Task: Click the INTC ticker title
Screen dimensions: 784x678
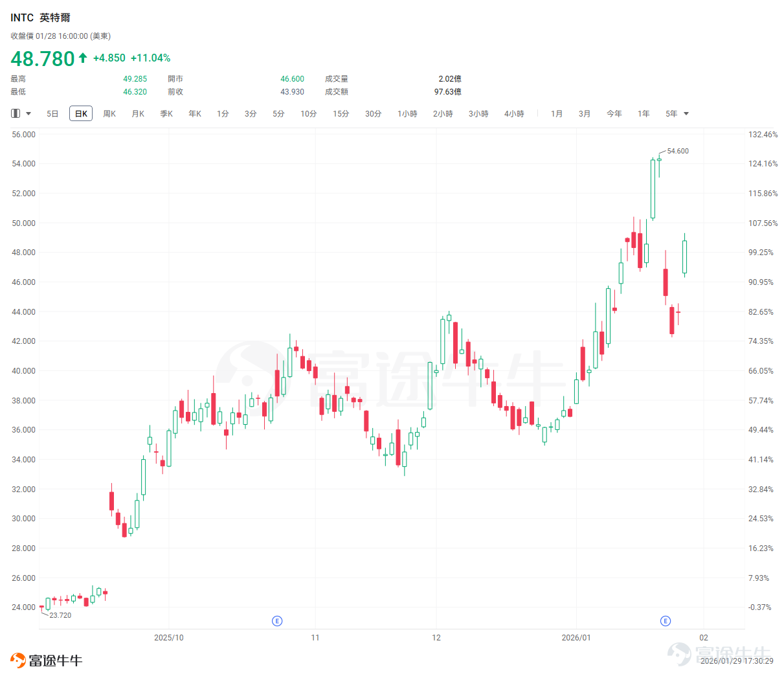Action: click(x=22, y=17)
